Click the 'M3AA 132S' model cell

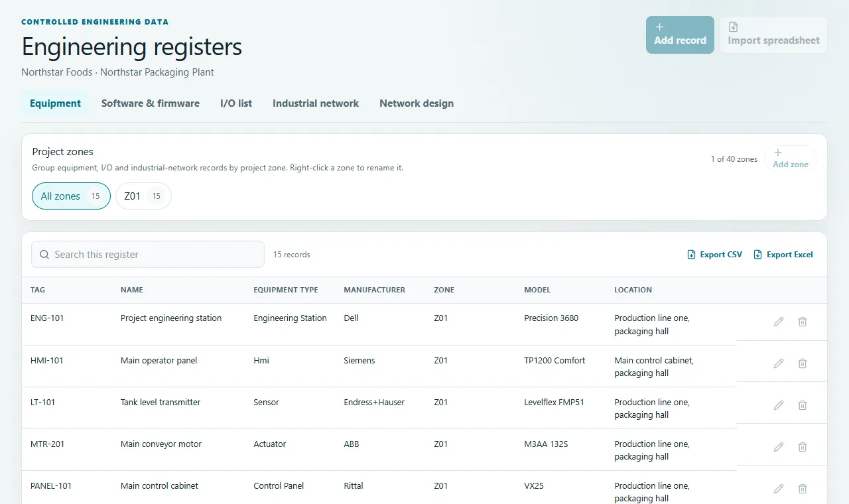pyautogui.click(x=546, y=444)
